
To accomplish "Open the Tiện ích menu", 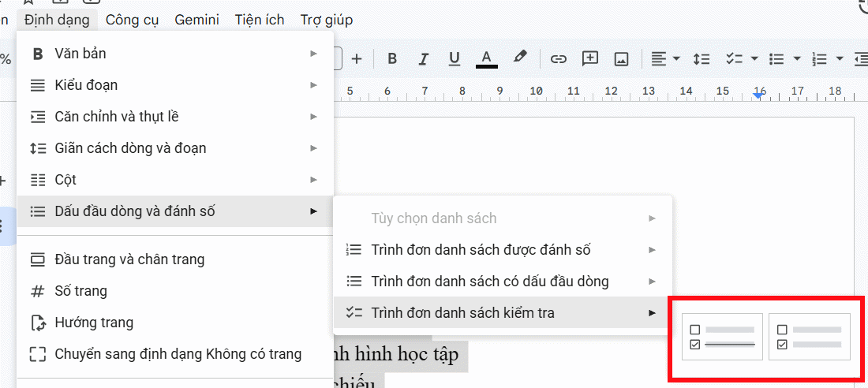I will (259, 20).
